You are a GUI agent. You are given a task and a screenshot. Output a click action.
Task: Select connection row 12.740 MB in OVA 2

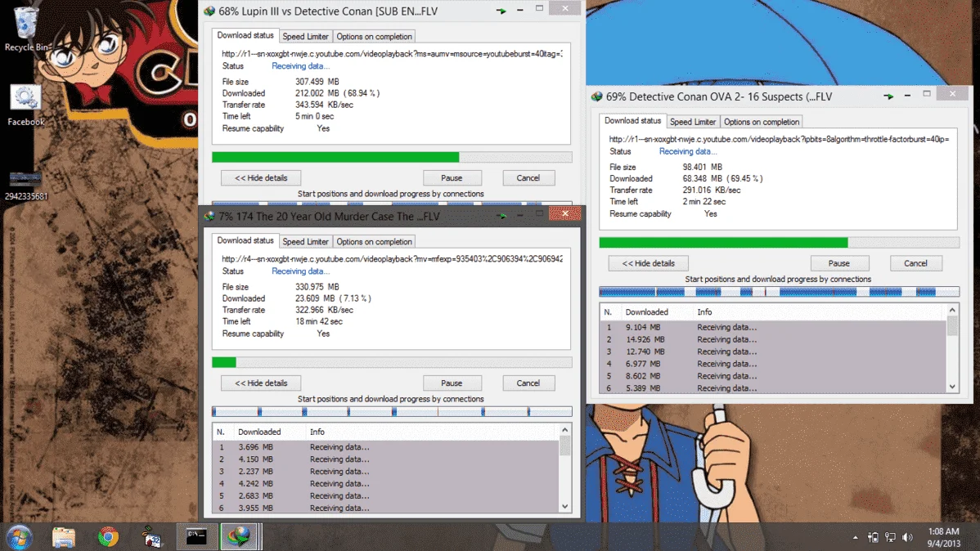pos(773,352)
